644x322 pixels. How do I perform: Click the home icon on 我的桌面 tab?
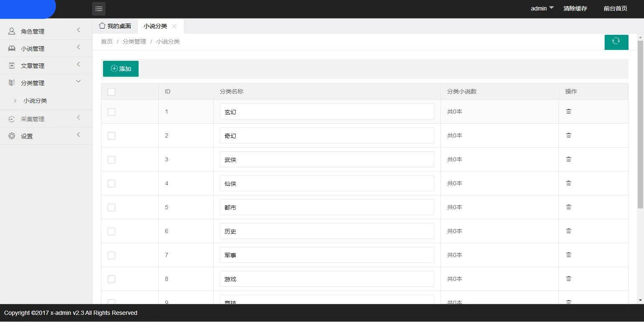(x=102, y=26)
